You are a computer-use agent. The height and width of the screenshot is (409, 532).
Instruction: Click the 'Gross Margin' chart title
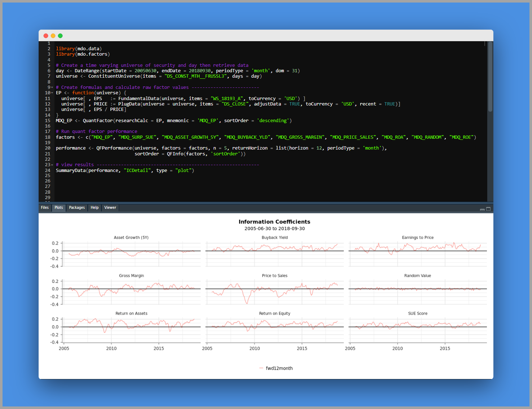pos(131,276)
